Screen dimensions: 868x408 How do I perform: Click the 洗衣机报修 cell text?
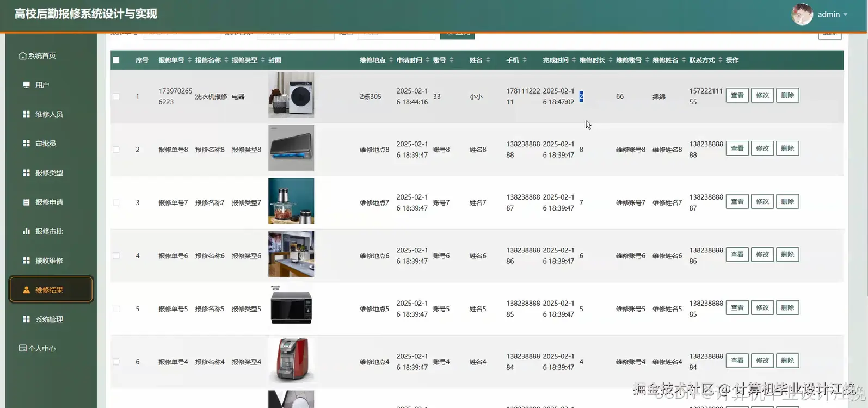coord(211,97)
